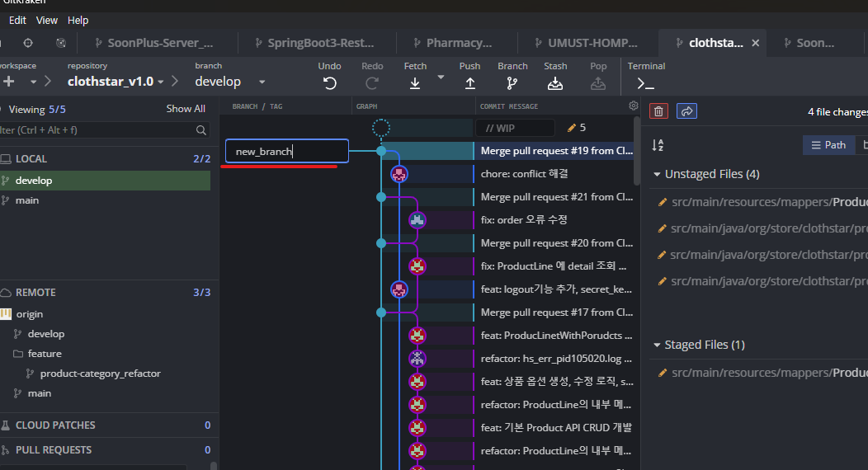Select 'Merge pull request #17' commit

click(556, 313)
